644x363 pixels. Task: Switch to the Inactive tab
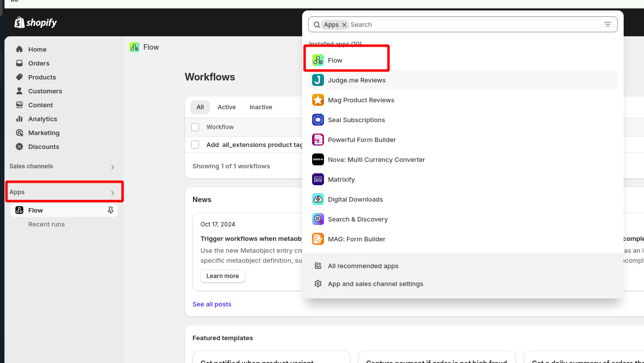point(261,107)
